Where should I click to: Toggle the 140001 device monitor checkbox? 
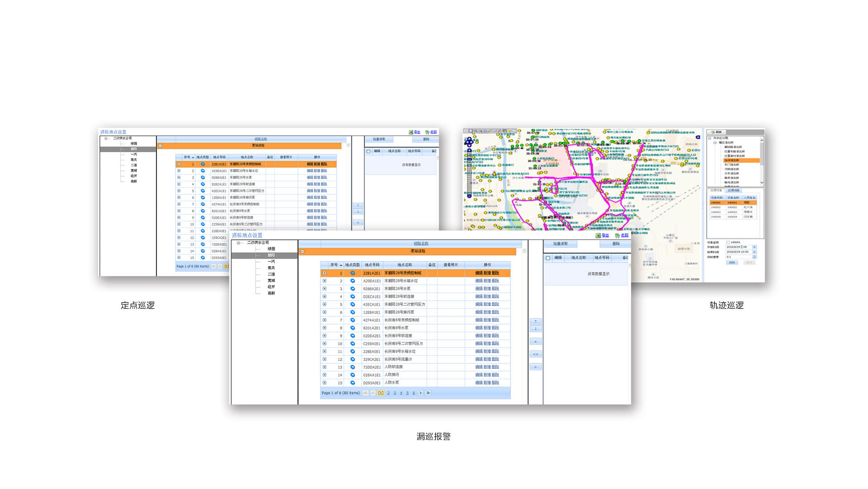[x=728, y=242]
